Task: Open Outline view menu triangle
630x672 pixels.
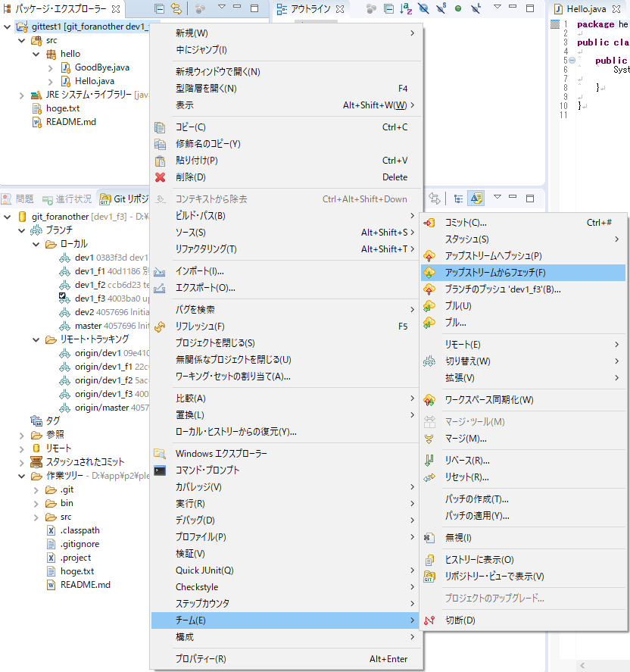Action: (x=497, y=8)
